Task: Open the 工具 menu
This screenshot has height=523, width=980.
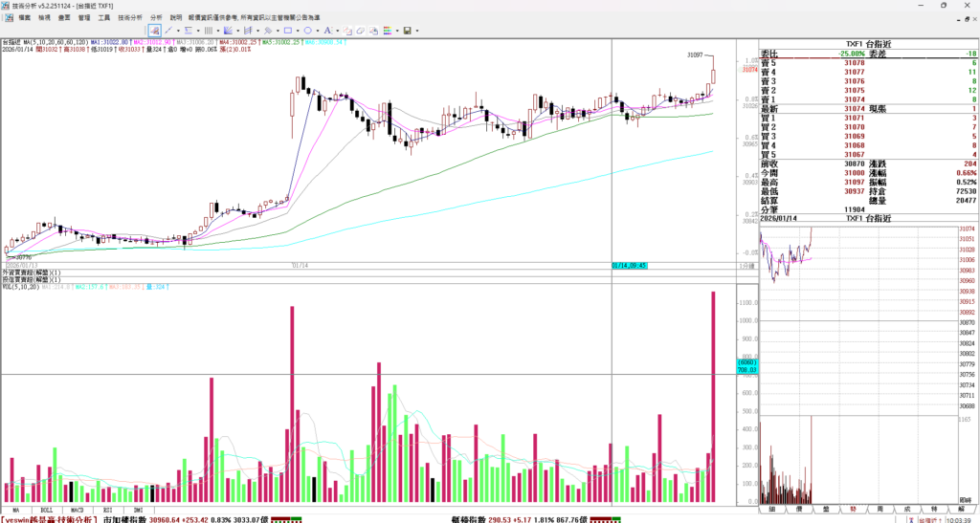Action: pos(103,17)
